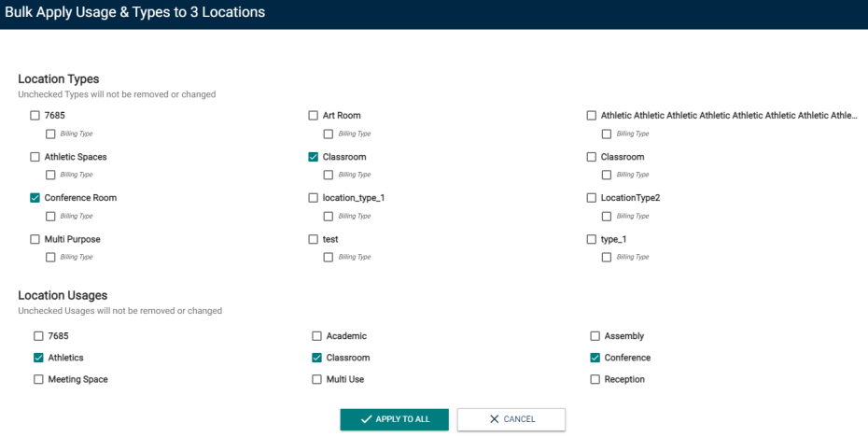
Task: Enable Billing Type for Conference Room
Action: click(x=50, y=217)
